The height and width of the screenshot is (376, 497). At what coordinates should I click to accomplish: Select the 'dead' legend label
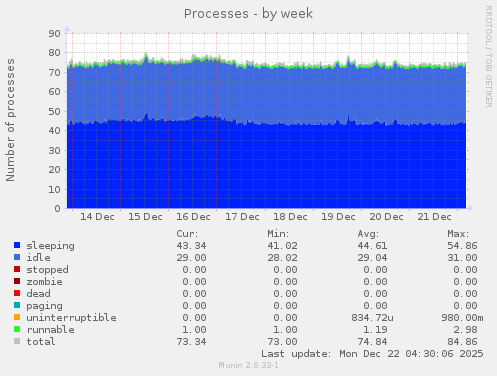click(x=39, y=294)
